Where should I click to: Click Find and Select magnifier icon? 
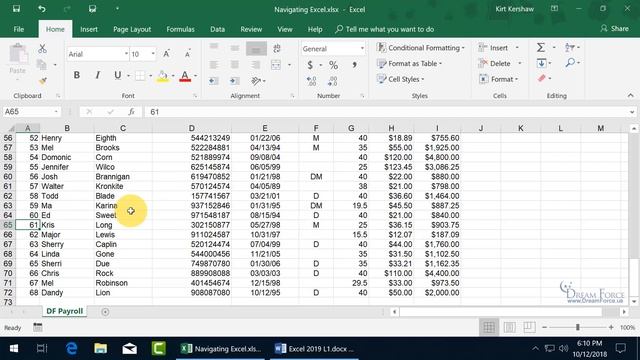coord(570,63)
